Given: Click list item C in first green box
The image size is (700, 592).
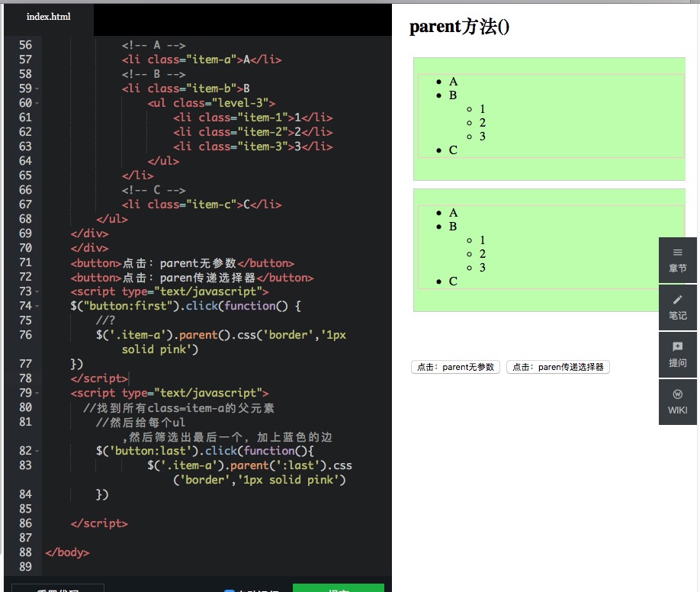Looking at the screenshot, I should 453,150.
